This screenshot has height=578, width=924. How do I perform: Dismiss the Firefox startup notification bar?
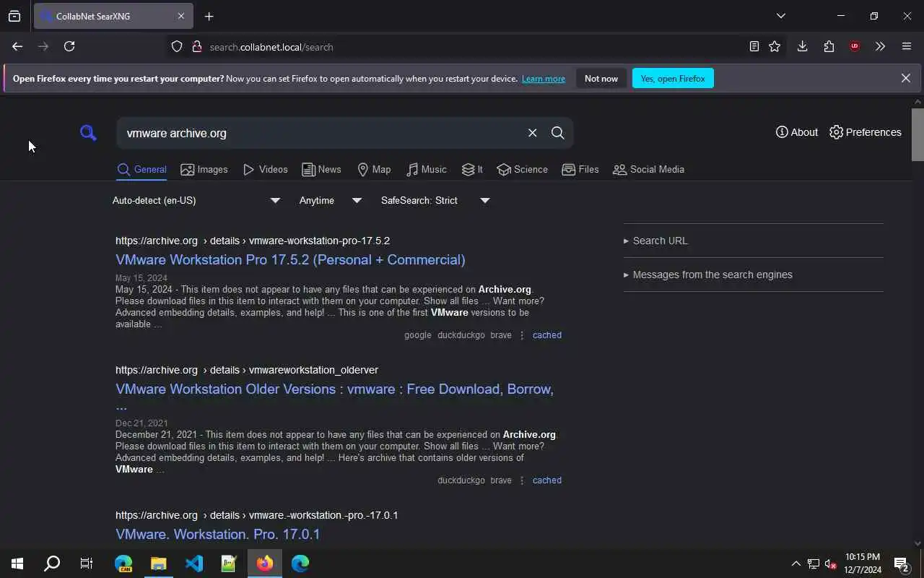pyautogui.click(x=905, y=78)
